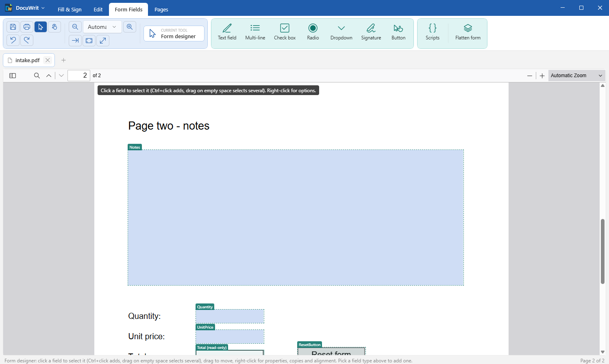Screen dimensions: 609x364
Task: Zoom out with the minus magnifier
Action: coord(75,27)
